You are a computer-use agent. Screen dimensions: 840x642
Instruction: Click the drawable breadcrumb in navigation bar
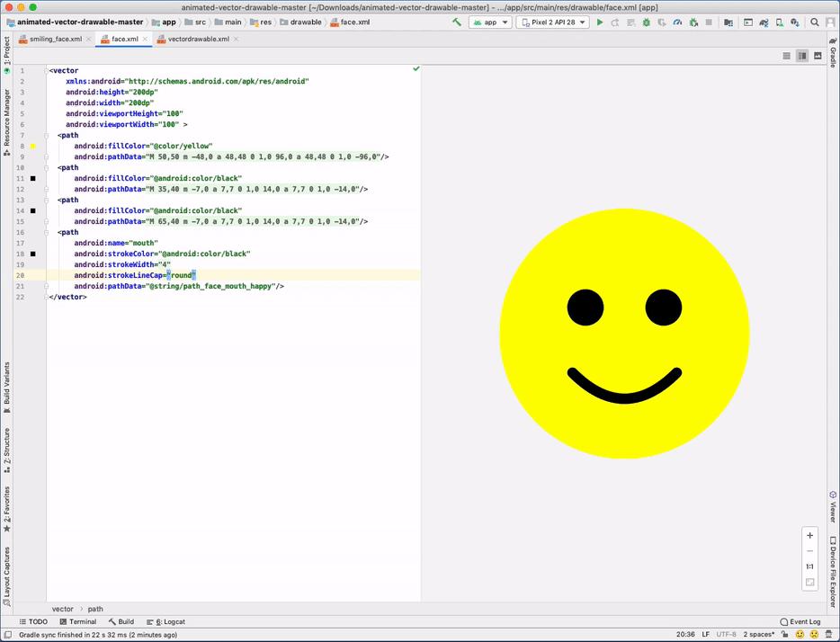(306, 22)
